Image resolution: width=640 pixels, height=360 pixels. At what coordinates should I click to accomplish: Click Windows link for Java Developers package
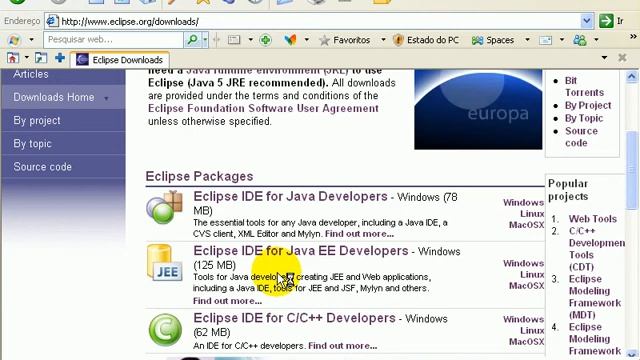pos(523,202)
